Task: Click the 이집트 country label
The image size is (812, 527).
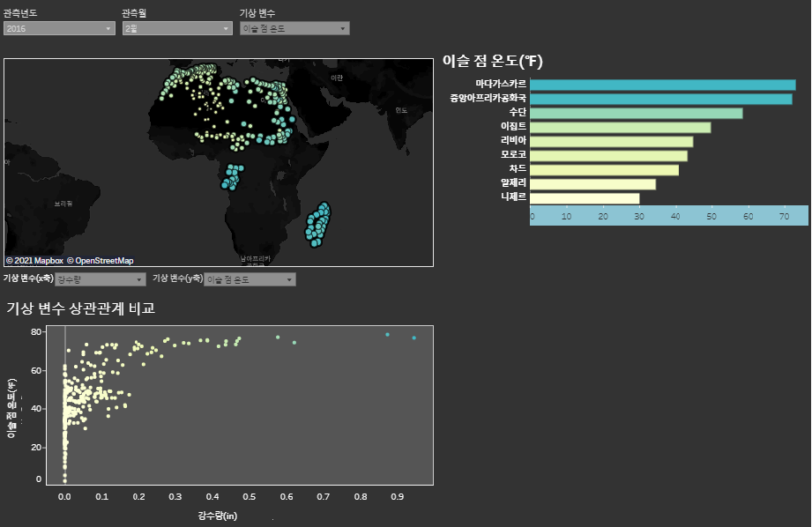Action: (x=514, y=126)
